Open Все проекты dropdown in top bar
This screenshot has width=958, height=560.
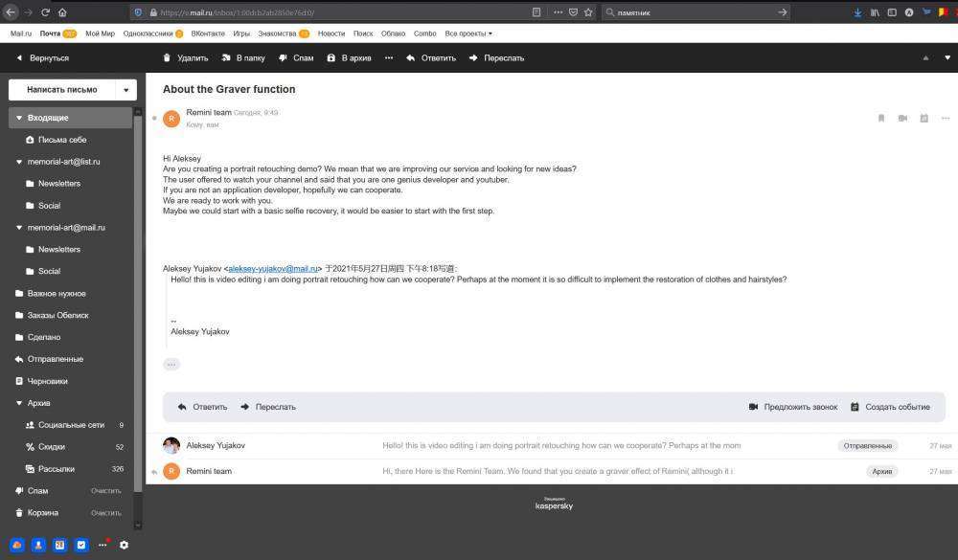(x=468, y=34)
